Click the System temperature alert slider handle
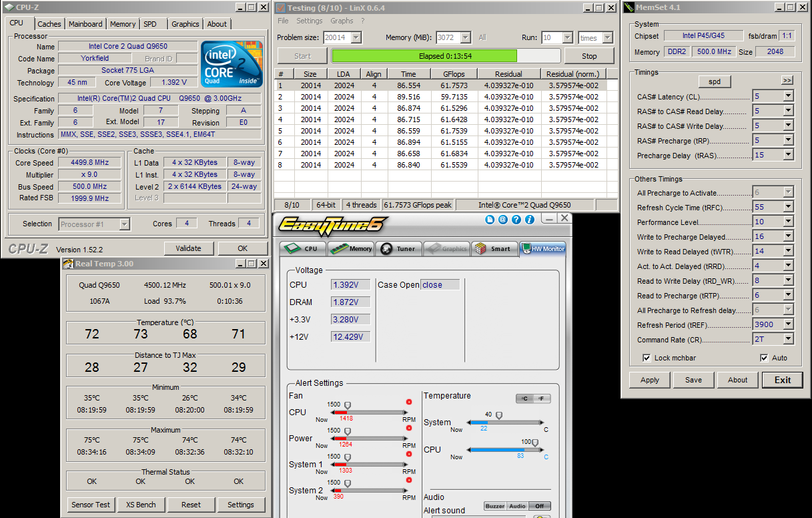The image size is (812, 518). [499, 416]
